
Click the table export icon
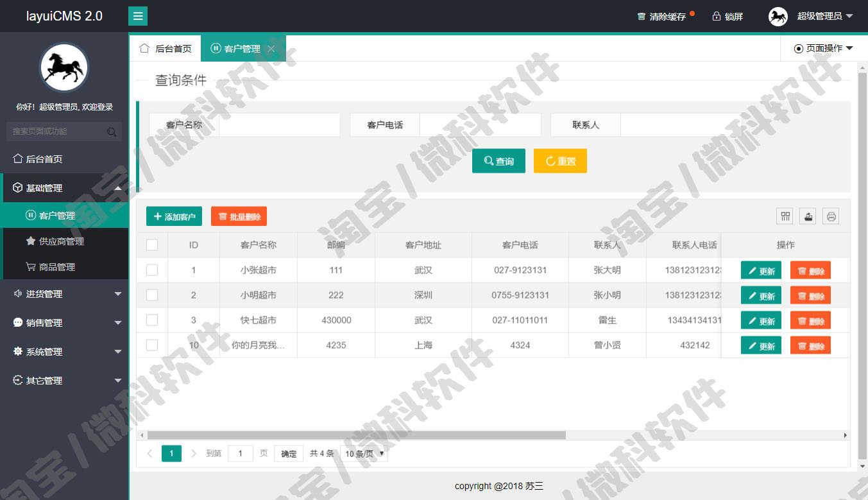point(808,216)
